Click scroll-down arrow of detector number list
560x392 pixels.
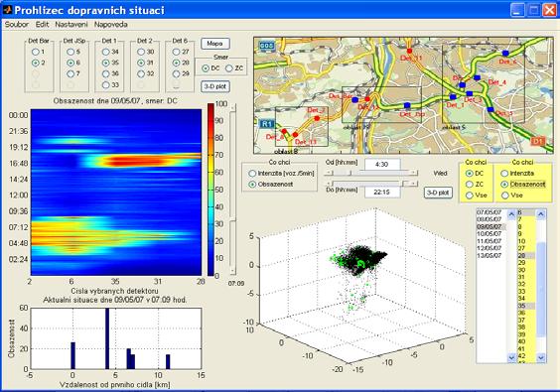[x=541, y=357]
